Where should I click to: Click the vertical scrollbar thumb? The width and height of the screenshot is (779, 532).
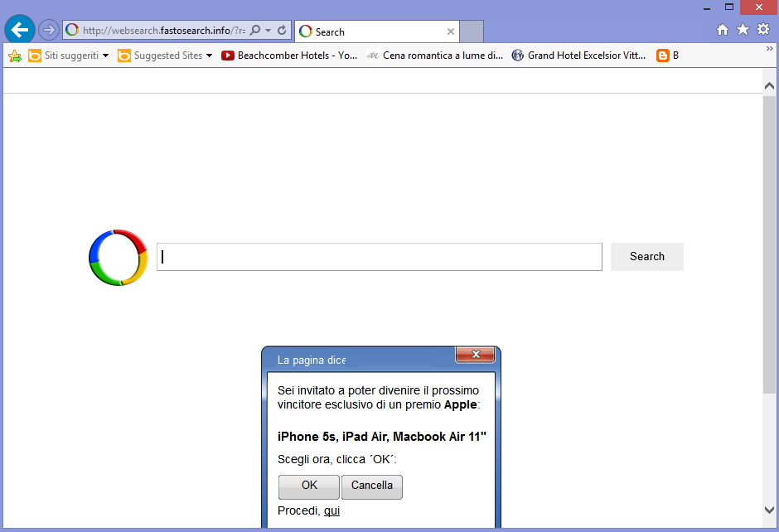click(x=769, y=245)
